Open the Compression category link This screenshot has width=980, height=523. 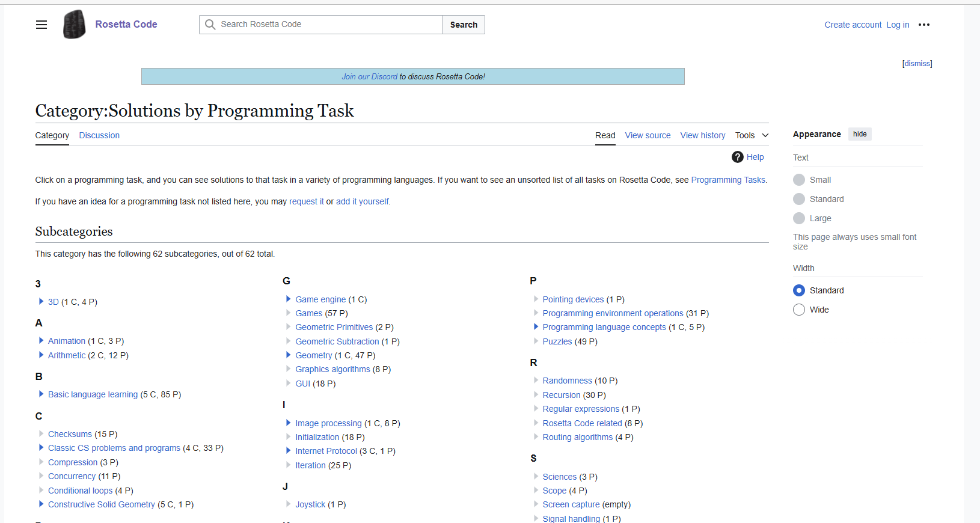pos(73,462)
